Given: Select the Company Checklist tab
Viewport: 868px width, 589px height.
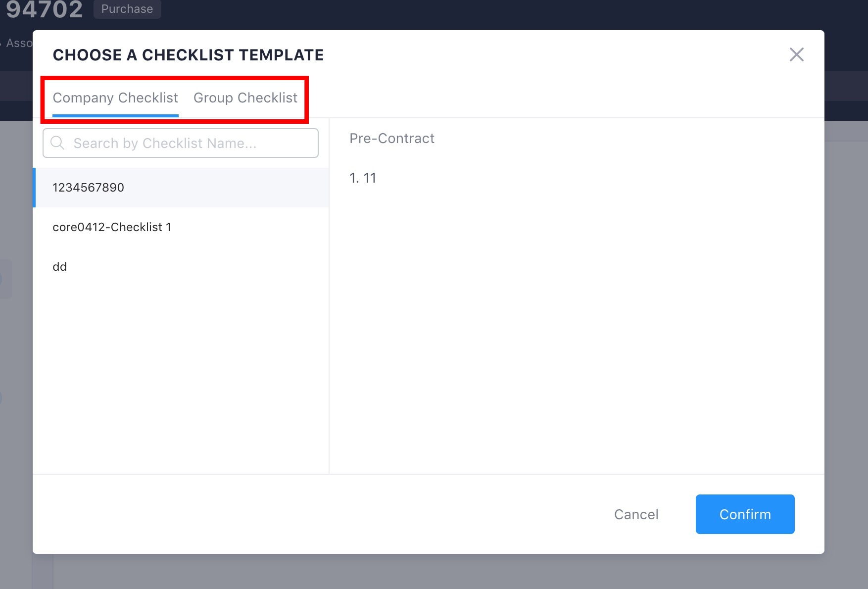Looking at the screenshot, I should [115, 98].
